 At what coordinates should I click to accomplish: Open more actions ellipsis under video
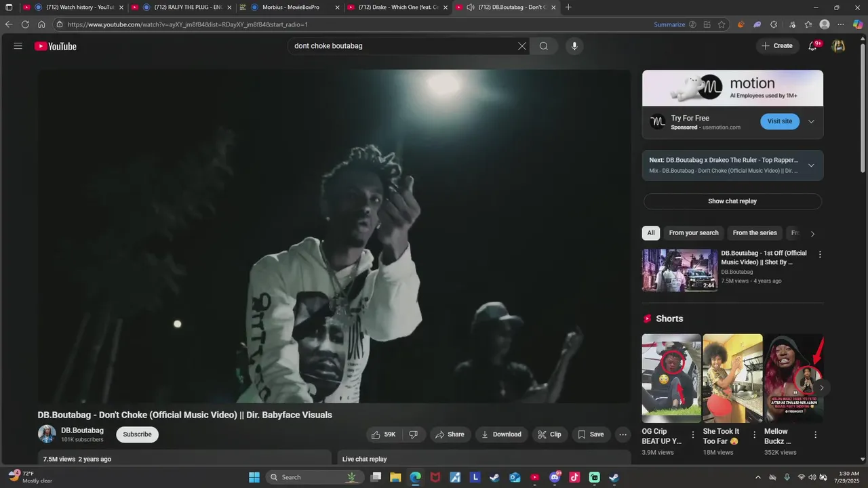[x=623, y=434]
